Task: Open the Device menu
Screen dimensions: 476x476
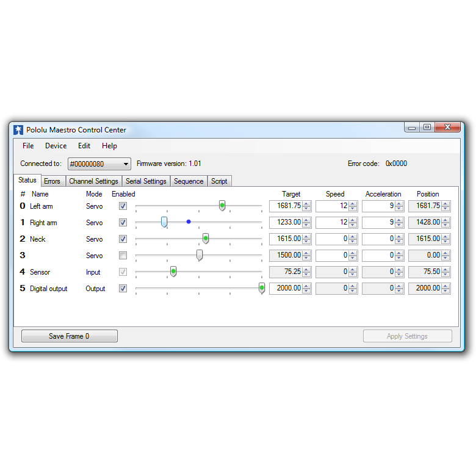Action: (x=56, y=146)
